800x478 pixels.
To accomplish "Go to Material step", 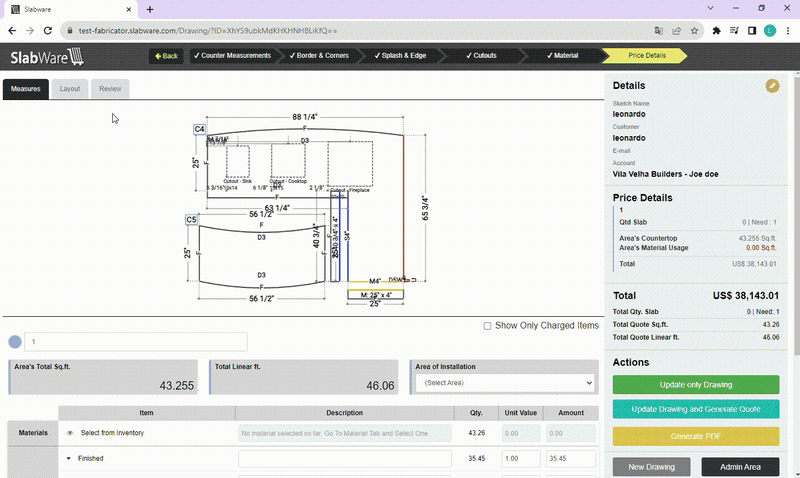I will pos(563,56).
